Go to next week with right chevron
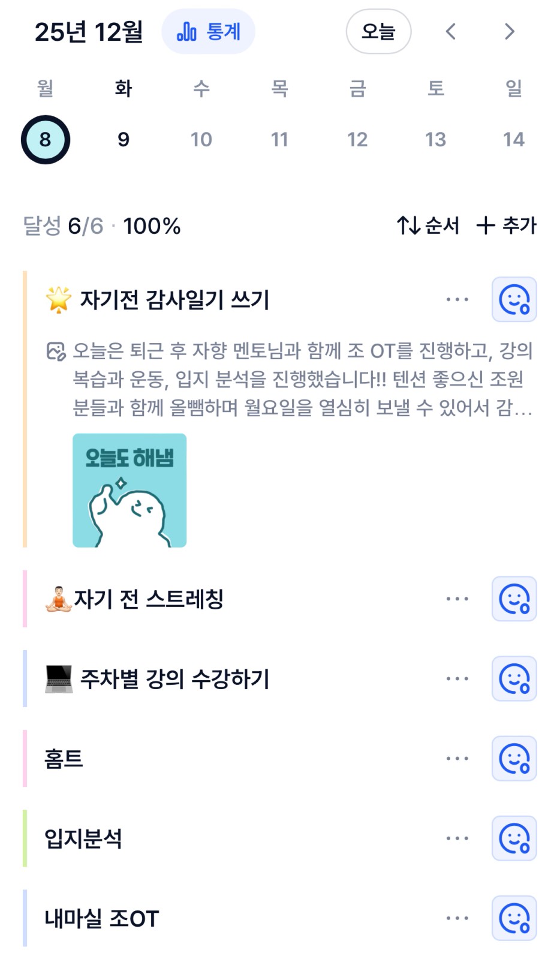The image size is (560, 959). (x=510, y=31)
